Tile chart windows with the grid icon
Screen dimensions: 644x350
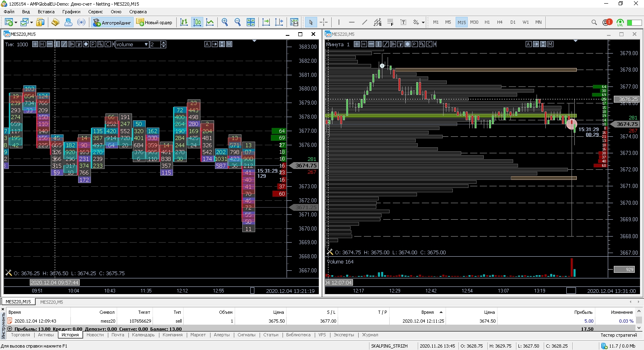(251, 22)
